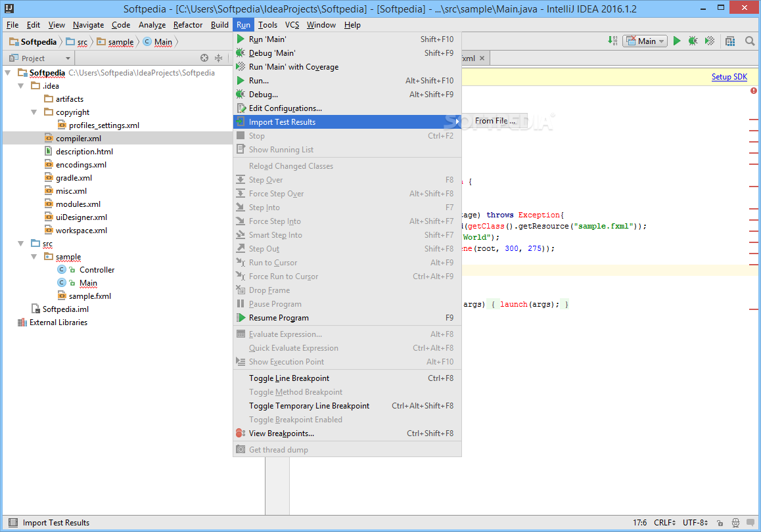Click the description.html file icon
The image size is (761, 532).
pyautogui.click(x=49, y=151)
